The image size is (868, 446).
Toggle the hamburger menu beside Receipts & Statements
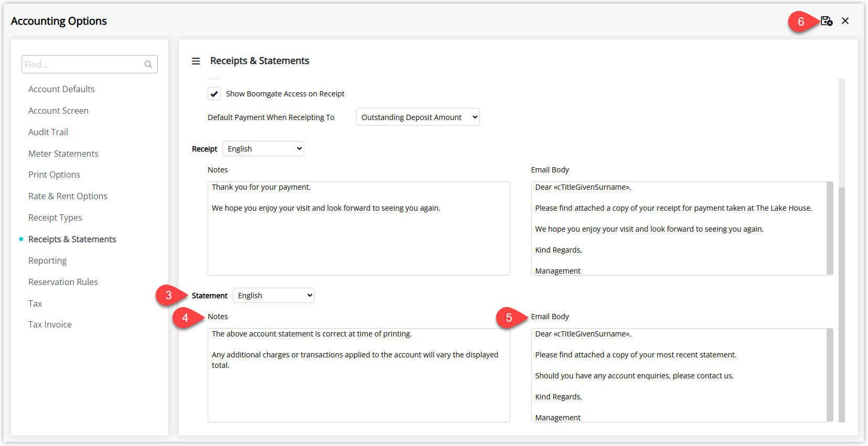click(x=196, y=61)
